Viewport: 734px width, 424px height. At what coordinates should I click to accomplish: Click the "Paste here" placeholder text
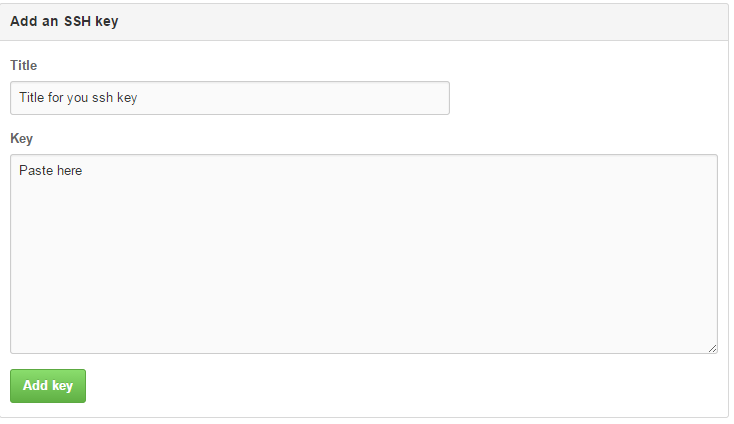pos(50,171)
